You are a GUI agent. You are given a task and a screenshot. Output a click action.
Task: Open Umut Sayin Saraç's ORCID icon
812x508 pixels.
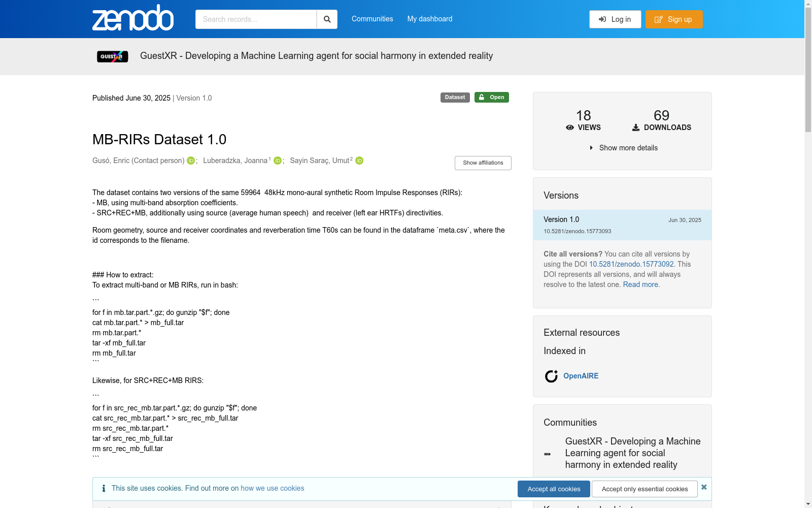click(x=359, y=161)
